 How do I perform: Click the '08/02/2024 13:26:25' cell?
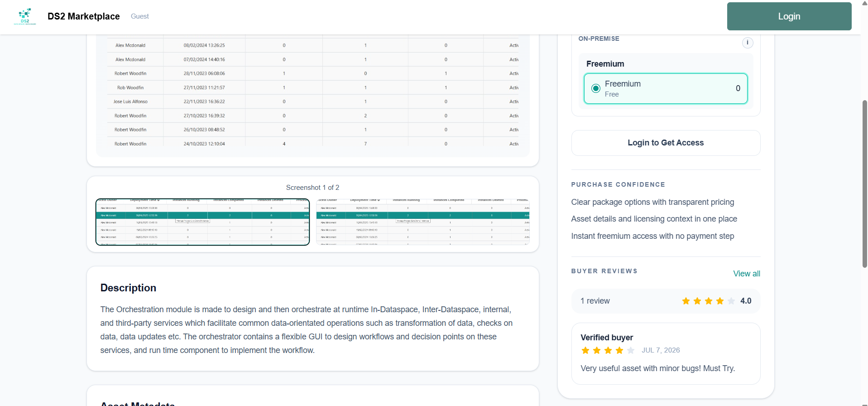204,45
